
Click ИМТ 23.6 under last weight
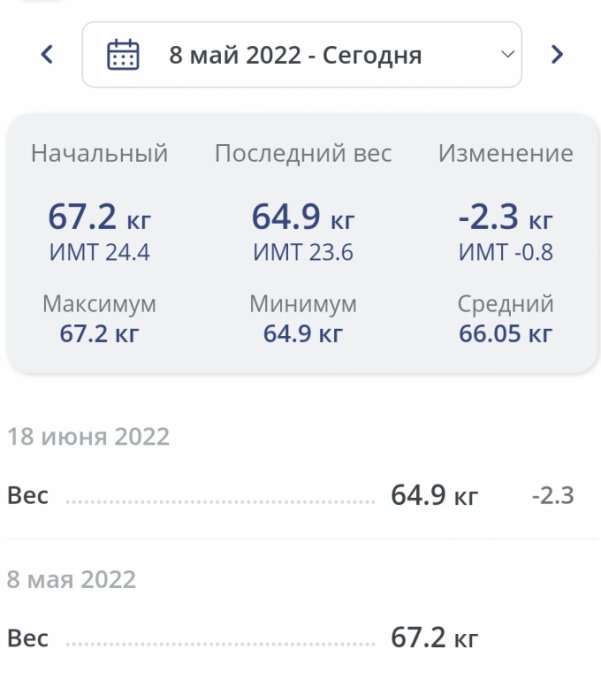coord(302,253)
